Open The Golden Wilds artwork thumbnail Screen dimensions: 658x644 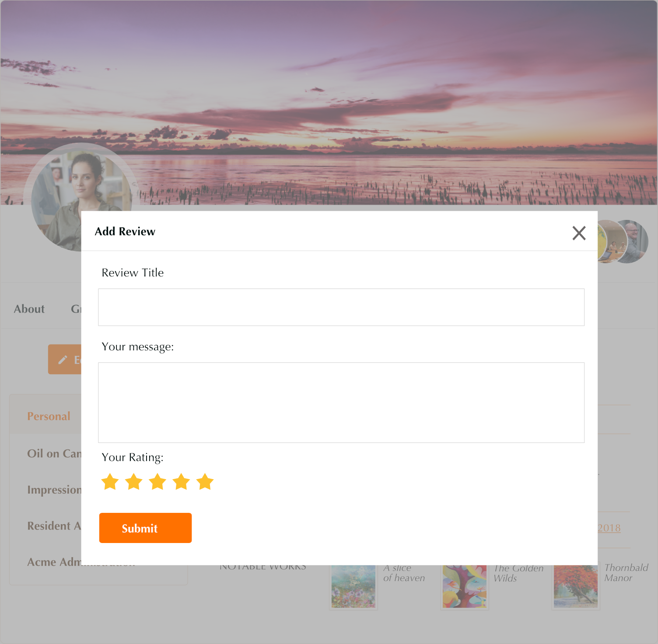pyautogui.click(x=465, y=586)
